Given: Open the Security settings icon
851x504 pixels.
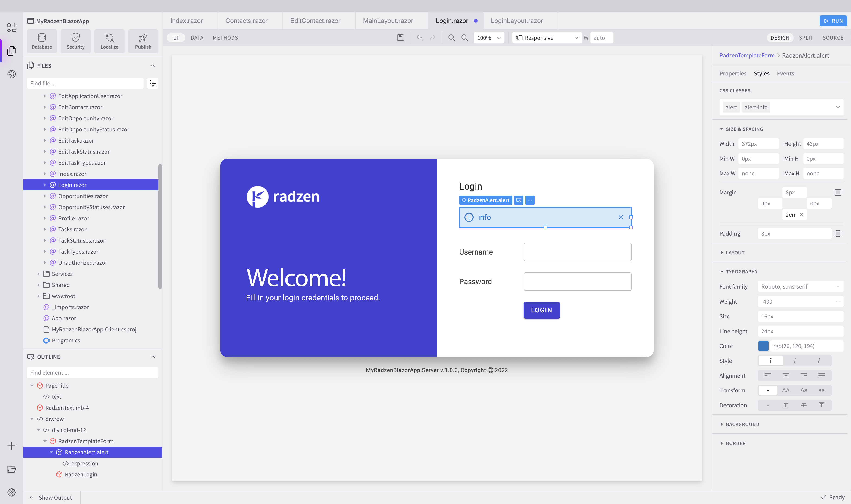Looking at the screenshot, I should pos(75,41).
